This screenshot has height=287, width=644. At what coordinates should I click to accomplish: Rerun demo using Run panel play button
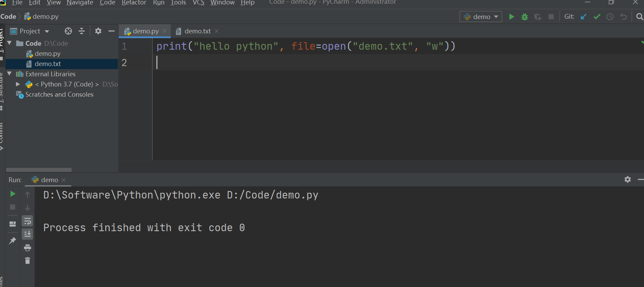pos(13,194)
